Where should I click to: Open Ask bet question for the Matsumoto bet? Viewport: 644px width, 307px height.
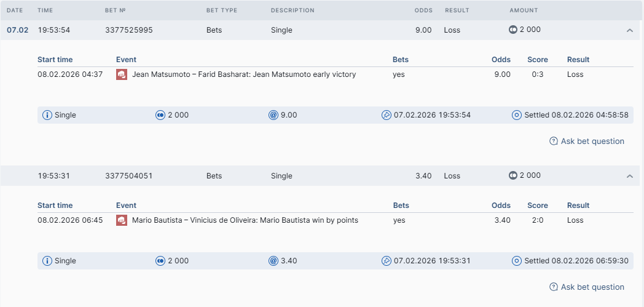click(586, 141)
